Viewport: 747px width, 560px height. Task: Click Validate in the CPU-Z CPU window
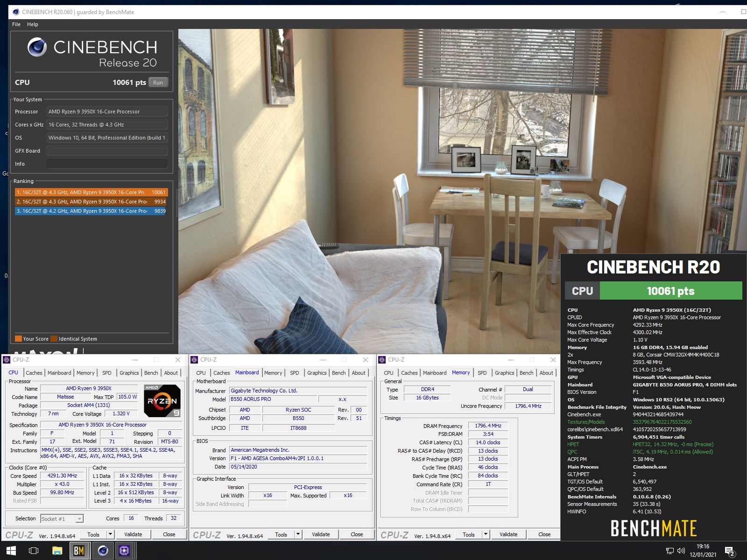(x=133, y=534)
